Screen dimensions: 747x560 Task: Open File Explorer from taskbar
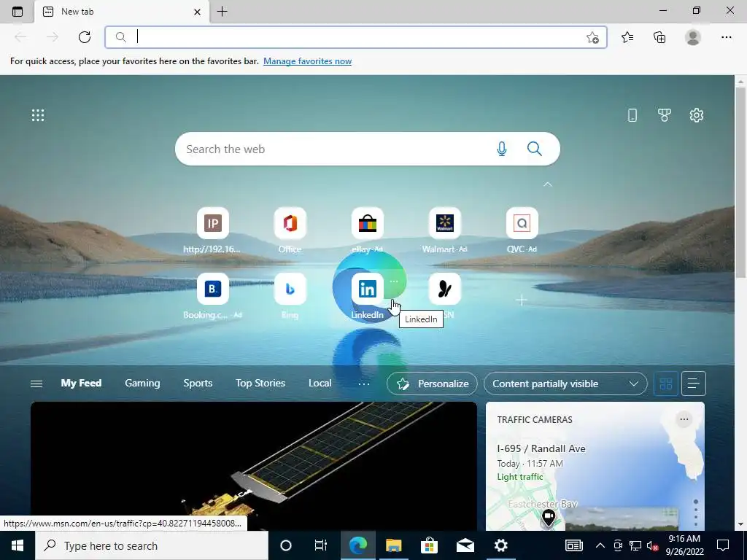(393, 545)
